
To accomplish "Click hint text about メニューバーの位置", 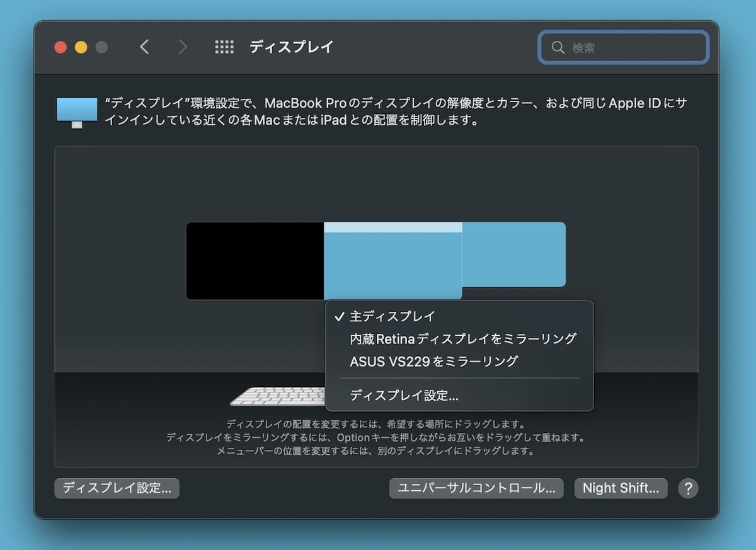I will point(376,451).
